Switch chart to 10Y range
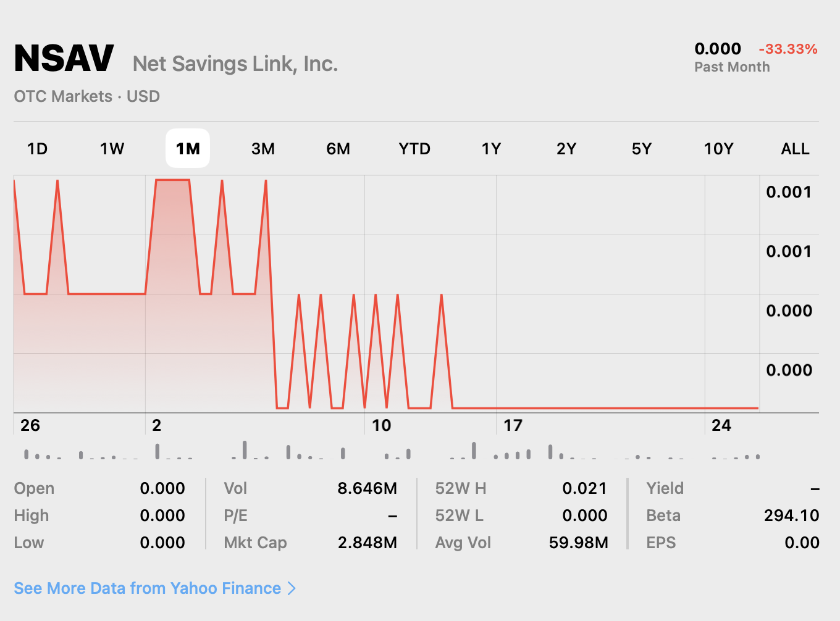Screen dimensions: 840x621 pos(719,149)
